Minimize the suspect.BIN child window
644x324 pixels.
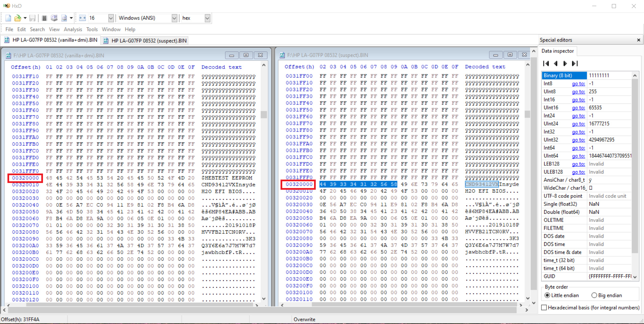[x=495, y=55]
